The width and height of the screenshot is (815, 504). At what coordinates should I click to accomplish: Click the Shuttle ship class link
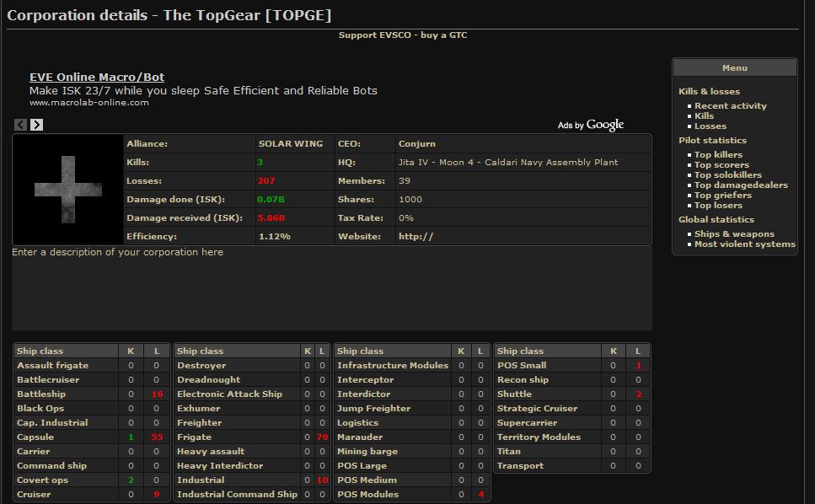pos(513,394)
